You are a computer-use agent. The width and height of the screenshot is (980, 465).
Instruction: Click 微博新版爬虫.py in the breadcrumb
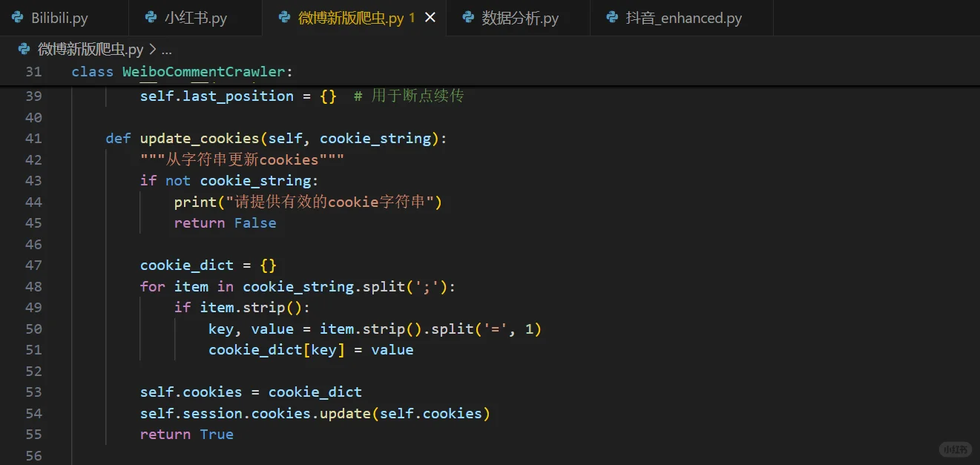(x=91, y=50)
